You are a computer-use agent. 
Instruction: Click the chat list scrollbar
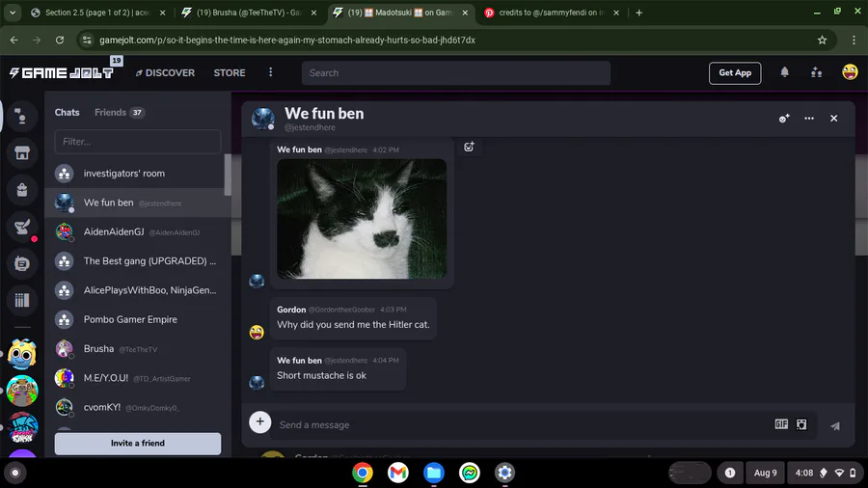click(x=228, y=175)
